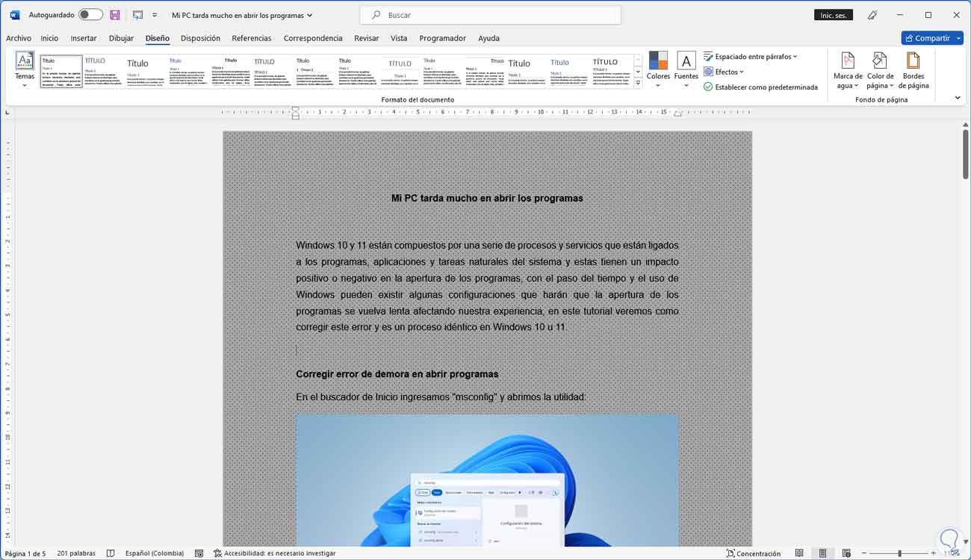Open the Quick Access Toolbar customize arrow
Screen dimensions: 971x560
pos(155,15)
